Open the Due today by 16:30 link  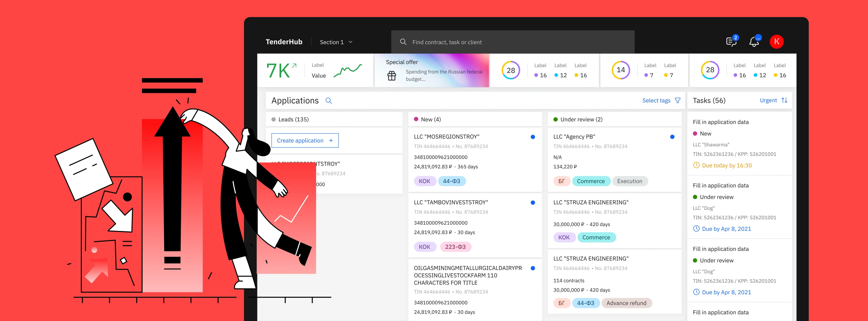tap(727, 165)
